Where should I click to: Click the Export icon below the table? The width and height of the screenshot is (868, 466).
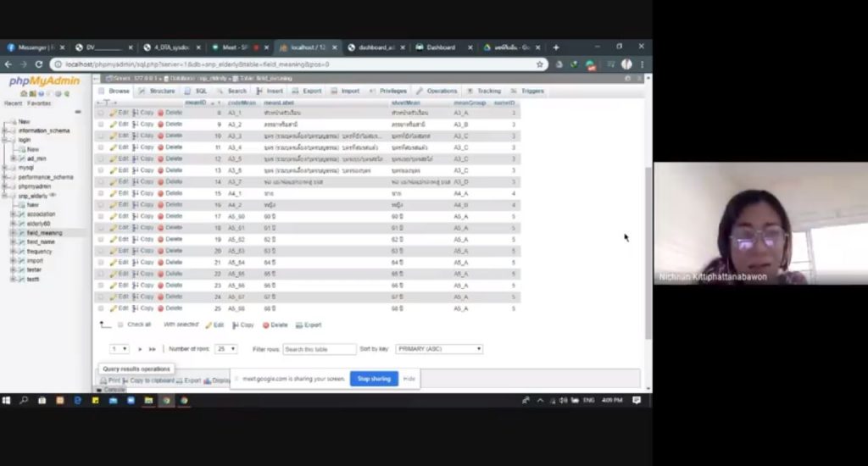click(x=309, y=325)
